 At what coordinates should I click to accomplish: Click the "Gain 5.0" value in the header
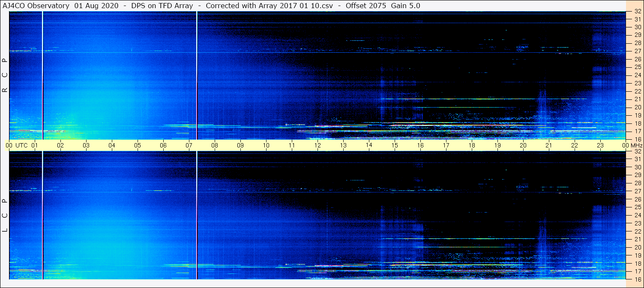click(x=405, y=6)
